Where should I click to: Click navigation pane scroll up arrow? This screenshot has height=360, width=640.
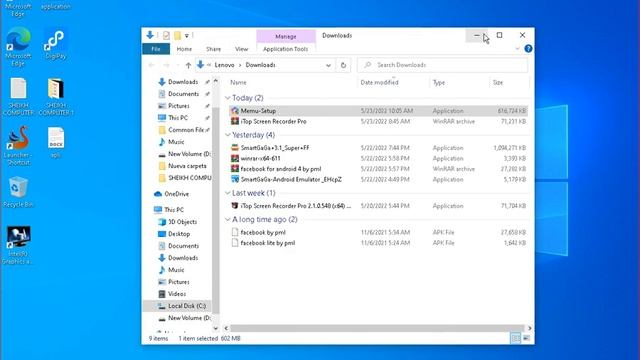point(216,81)
